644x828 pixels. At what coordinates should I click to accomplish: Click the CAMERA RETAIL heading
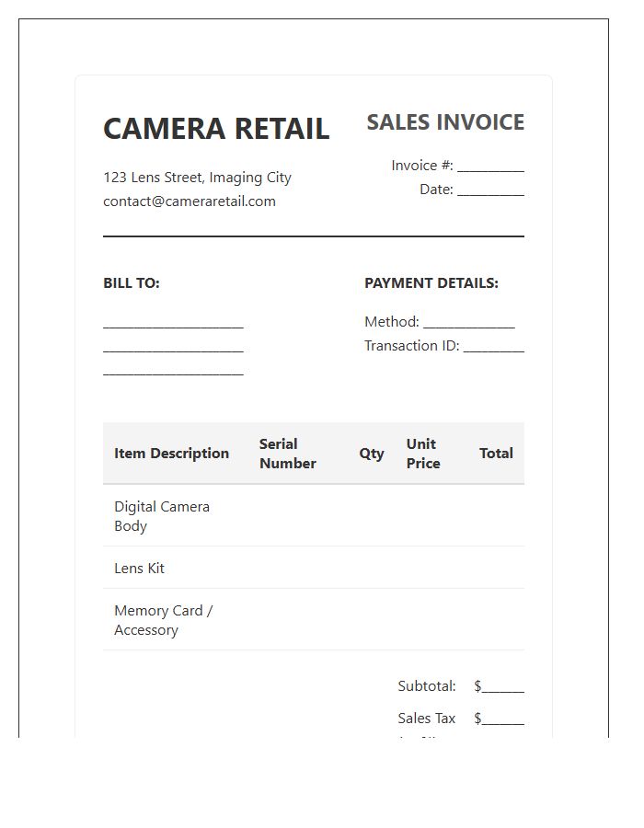tap(216, 129)
